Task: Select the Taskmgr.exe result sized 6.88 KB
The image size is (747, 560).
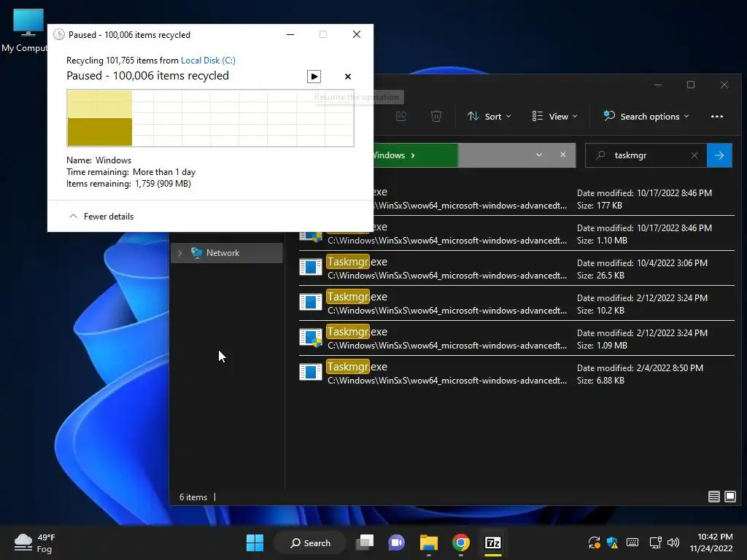Action: 516,373
